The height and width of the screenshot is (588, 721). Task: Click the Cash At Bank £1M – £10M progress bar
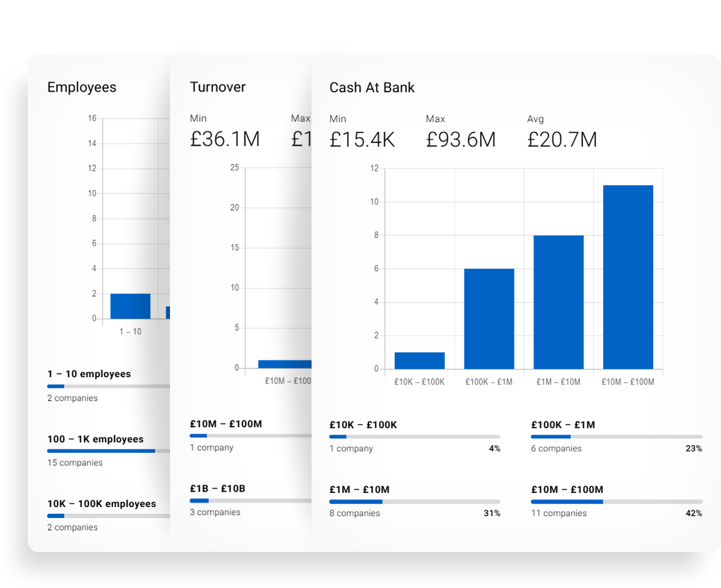[x=414, y=501]
